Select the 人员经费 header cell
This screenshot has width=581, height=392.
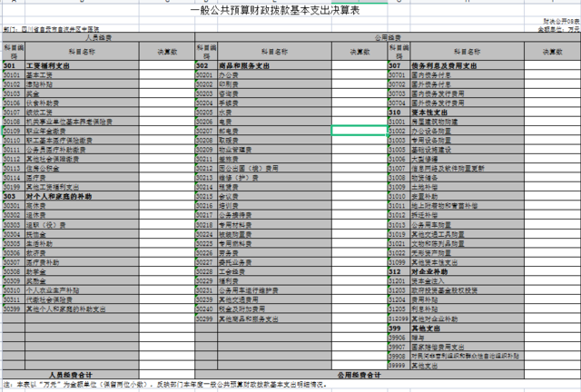98,39
